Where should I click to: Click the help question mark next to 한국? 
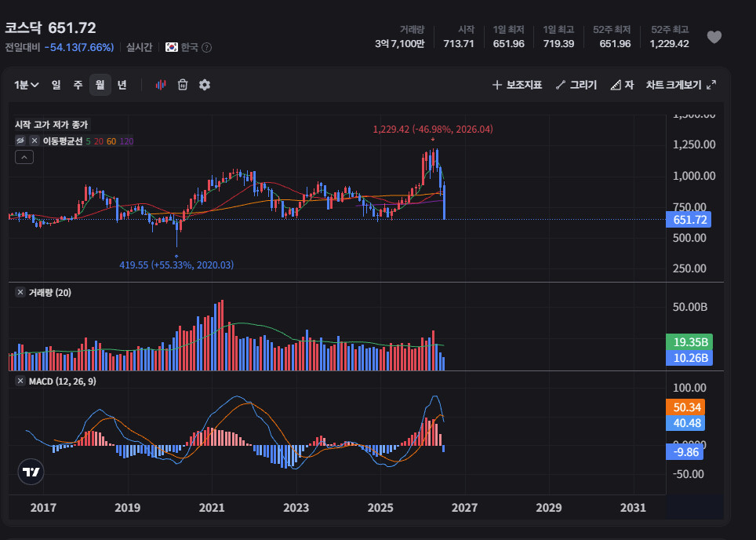click(x=206, y=47)
